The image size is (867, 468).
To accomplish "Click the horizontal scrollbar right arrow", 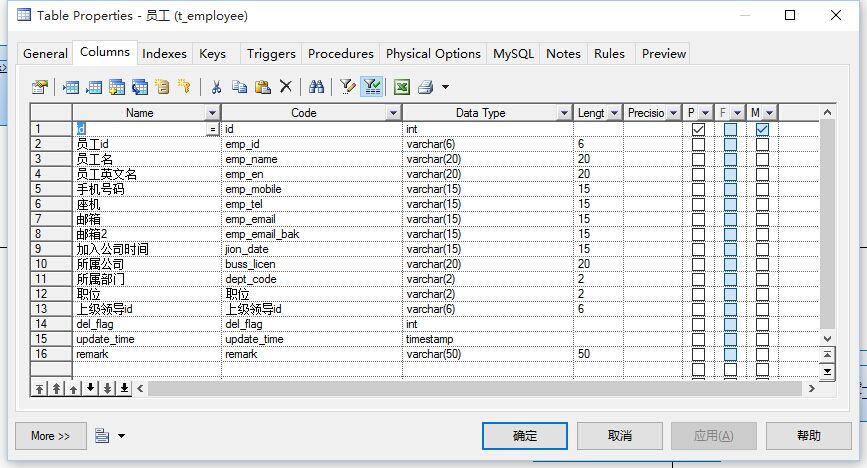I will coord(811,388).
